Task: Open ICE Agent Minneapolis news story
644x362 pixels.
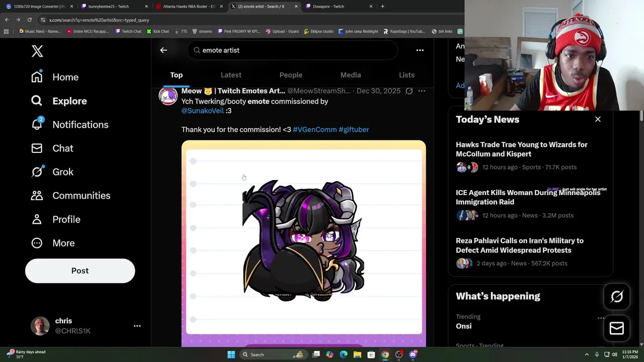Action: click(528, 197)
